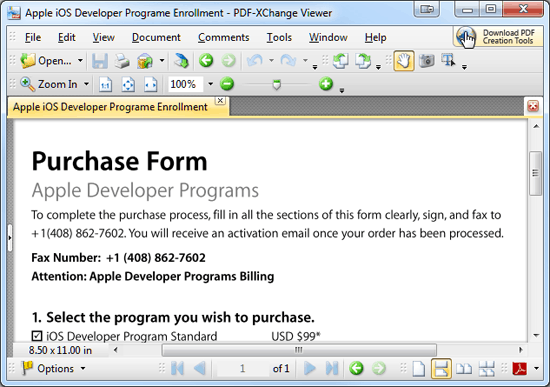The height and width of the screenshot is (387, 550).
Task: Select Single Page layout
Action: [419, 369]
